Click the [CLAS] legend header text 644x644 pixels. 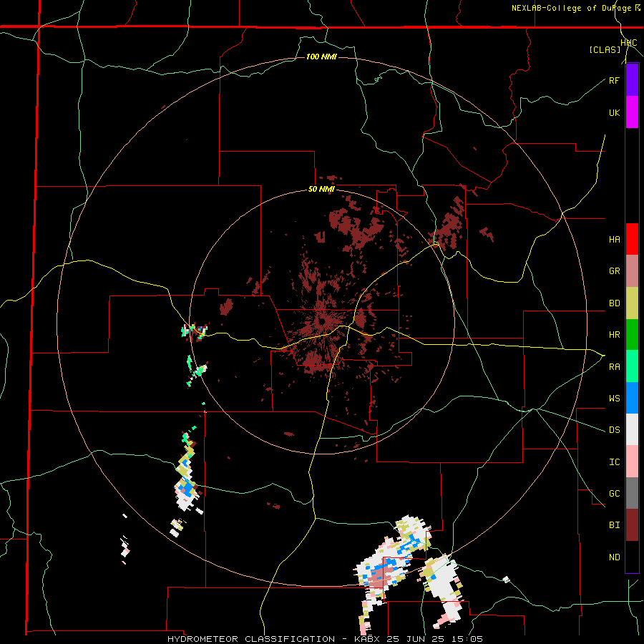(605, 50)
